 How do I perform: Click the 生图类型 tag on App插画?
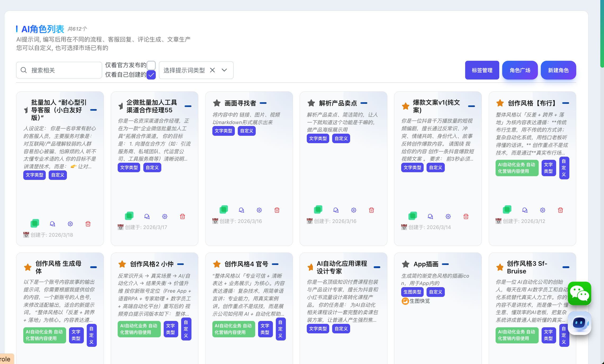[x=412, y=292]
